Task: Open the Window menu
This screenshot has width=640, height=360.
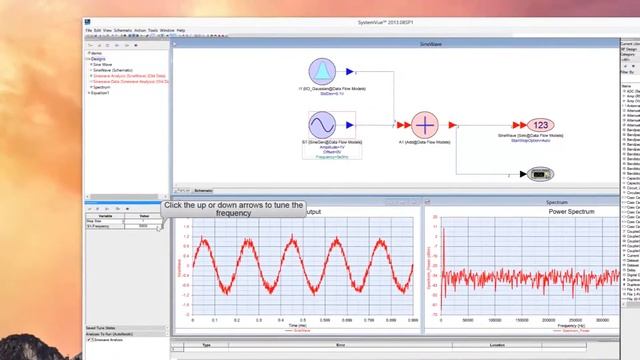Action: click(x=167, y=30)
